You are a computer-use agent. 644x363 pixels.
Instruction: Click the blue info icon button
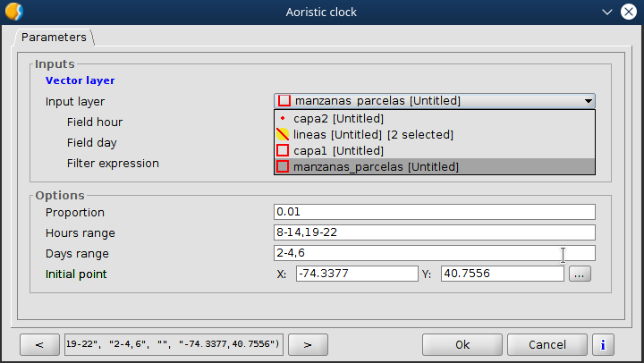(x=603, y=344)
